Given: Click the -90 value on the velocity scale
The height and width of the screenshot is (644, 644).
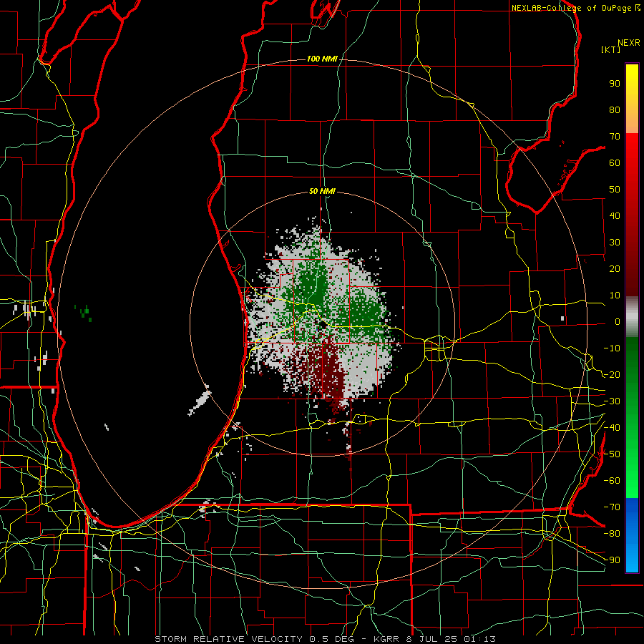Looking at the screenshot, I should [612, 560].
